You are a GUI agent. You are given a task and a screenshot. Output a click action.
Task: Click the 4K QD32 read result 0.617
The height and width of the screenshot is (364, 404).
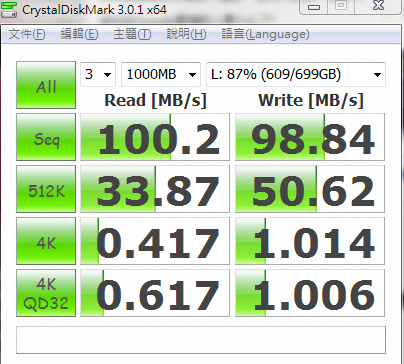point(155,293)
